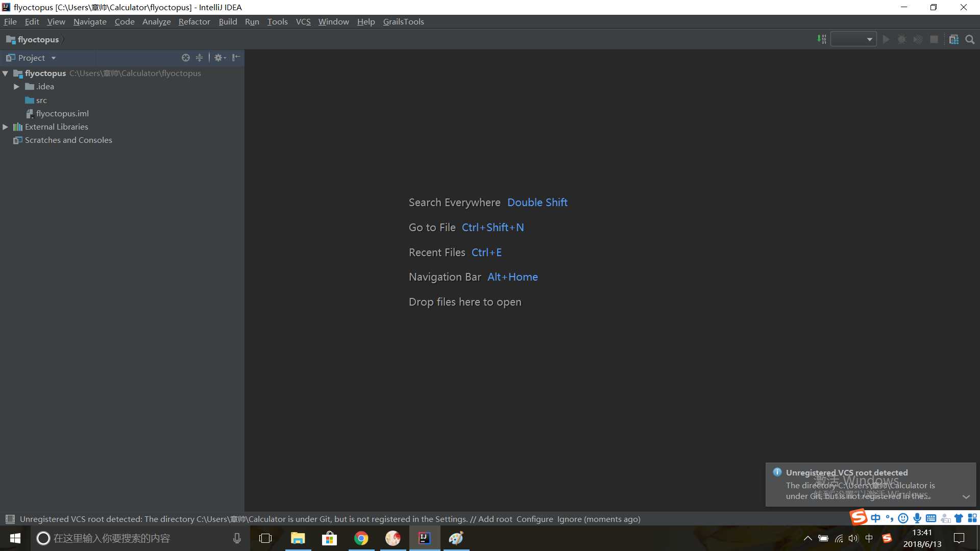Open the Help menu
980x551 pixels.
click(x=366, y=21)
